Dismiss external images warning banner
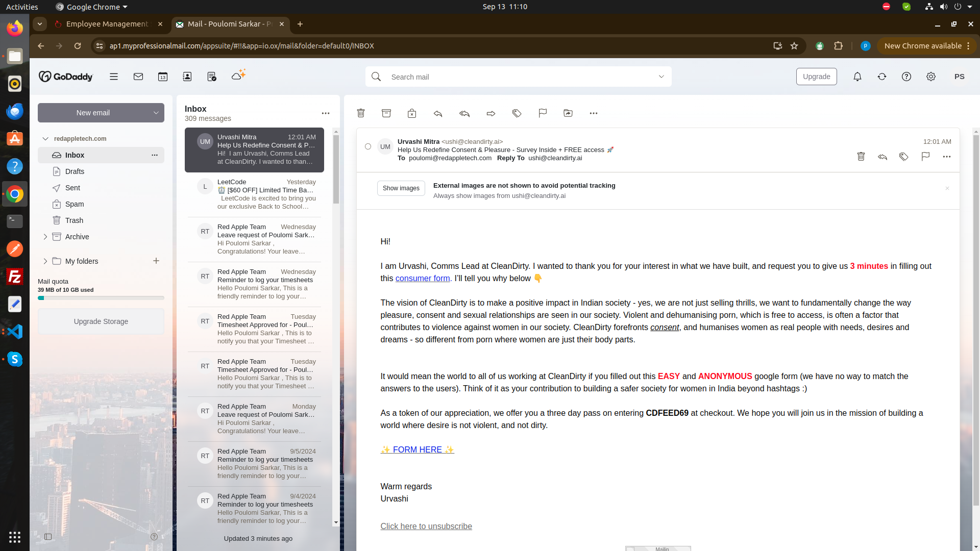980x551 pixels. [x=947, y=188]
